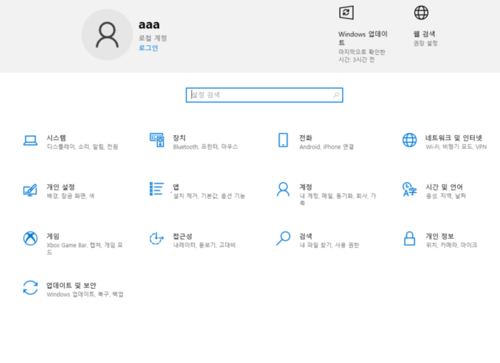Click the 디스플레이, 소리, 알림, 전원 description
Screen dimensions: 500x363
point(82,147)
